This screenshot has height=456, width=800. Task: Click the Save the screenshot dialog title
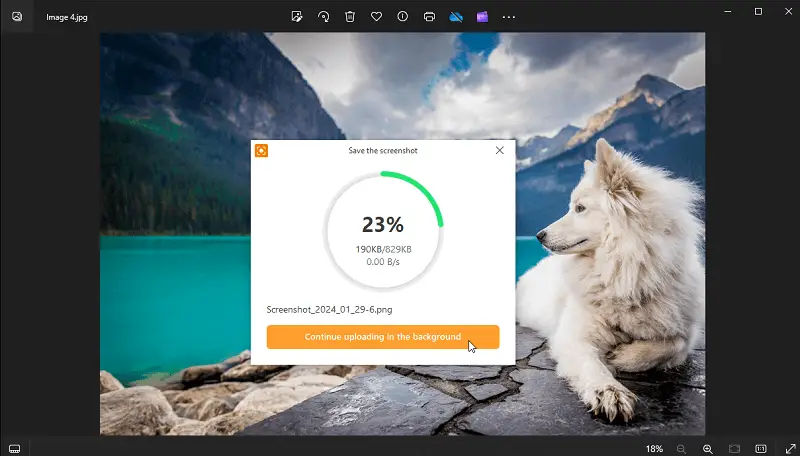point(383,150)
